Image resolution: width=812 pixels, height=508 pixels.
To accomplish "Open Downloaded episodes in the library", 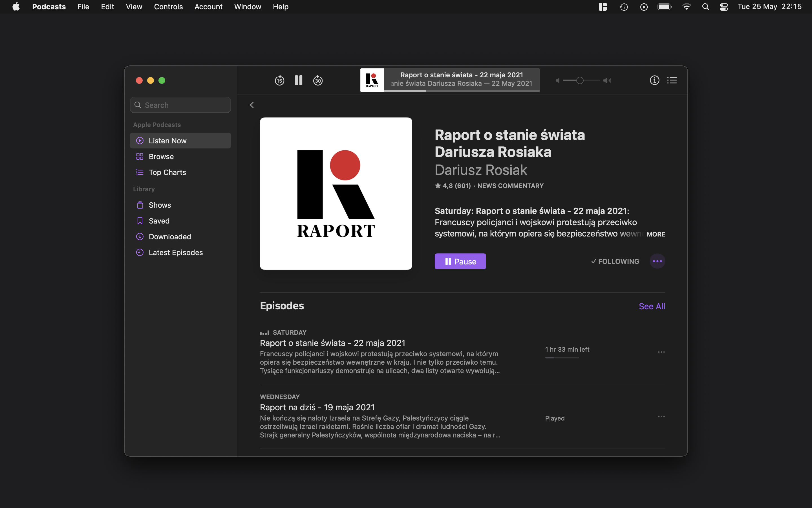I will click(180, 237).
